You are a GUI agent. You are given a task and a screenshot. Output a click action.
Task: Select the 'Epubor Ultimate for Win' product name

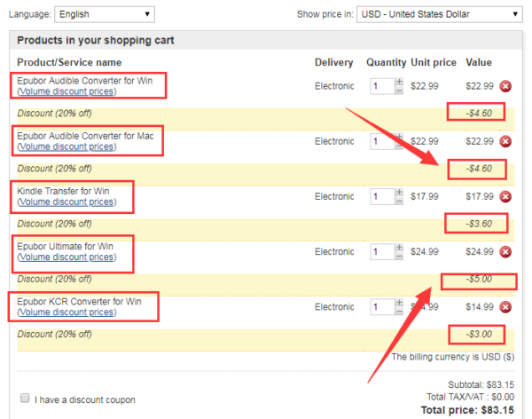[65, 247]
